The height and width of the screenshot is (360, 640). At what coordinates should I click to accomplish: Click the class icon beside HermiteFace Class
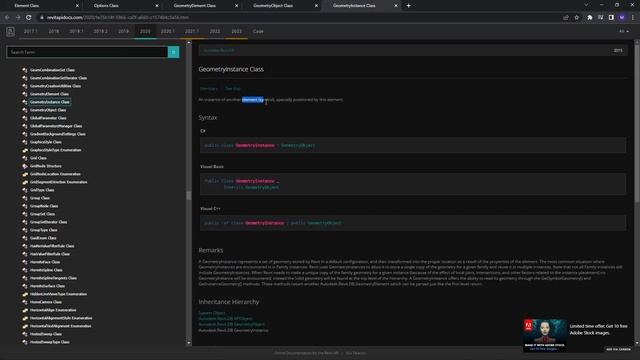tap(25, 262)
